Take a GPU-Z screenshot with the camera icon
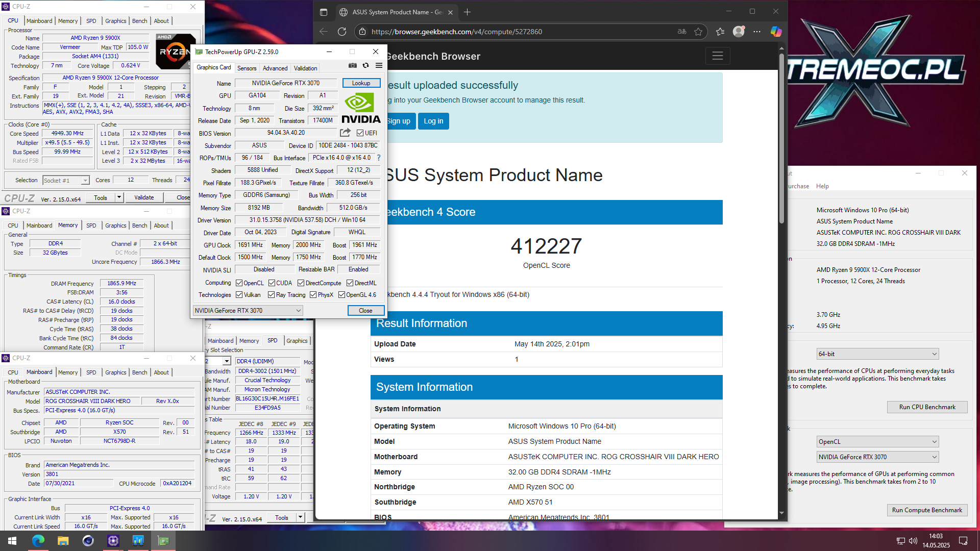This screenshot has width=980, height=551. pos(353,66)
